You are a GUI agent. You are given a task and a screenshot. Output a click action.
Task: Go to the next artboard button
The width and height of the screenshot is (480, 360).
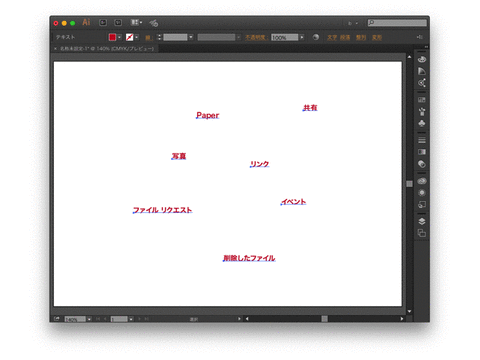point(139,319)
